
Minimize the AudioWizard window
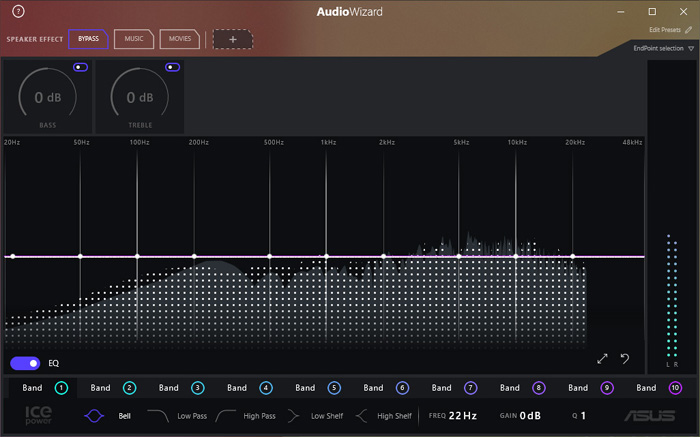click(x=621, y=12)
